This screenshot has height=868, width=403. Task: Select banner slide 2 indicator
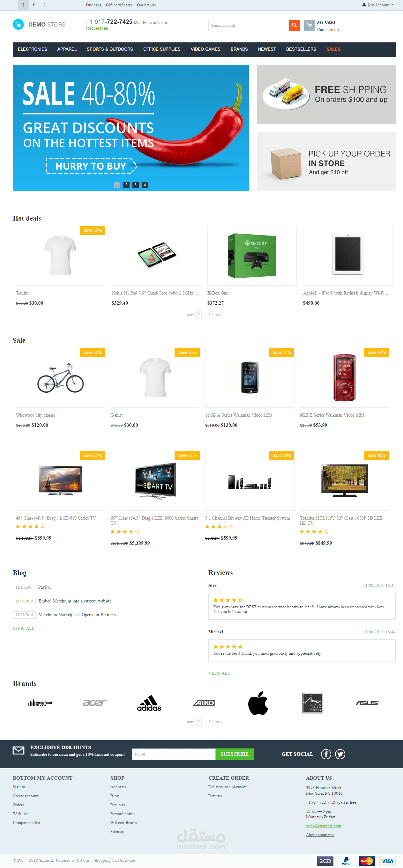tap(126, 185)
